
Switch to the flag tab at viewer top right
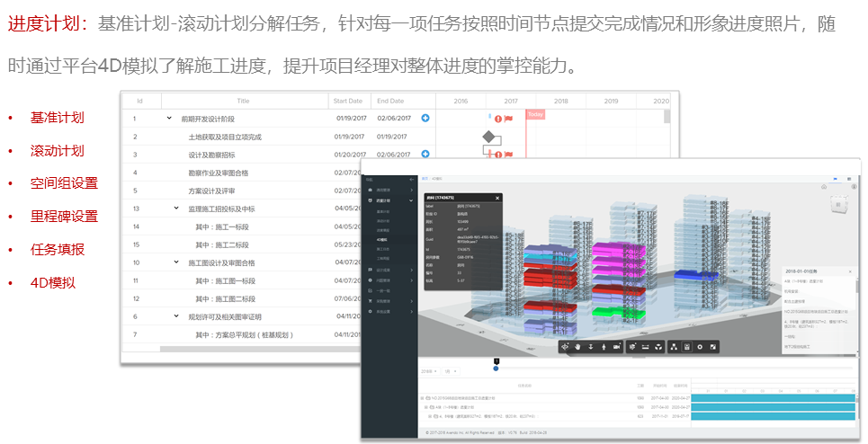coord(836,179)
